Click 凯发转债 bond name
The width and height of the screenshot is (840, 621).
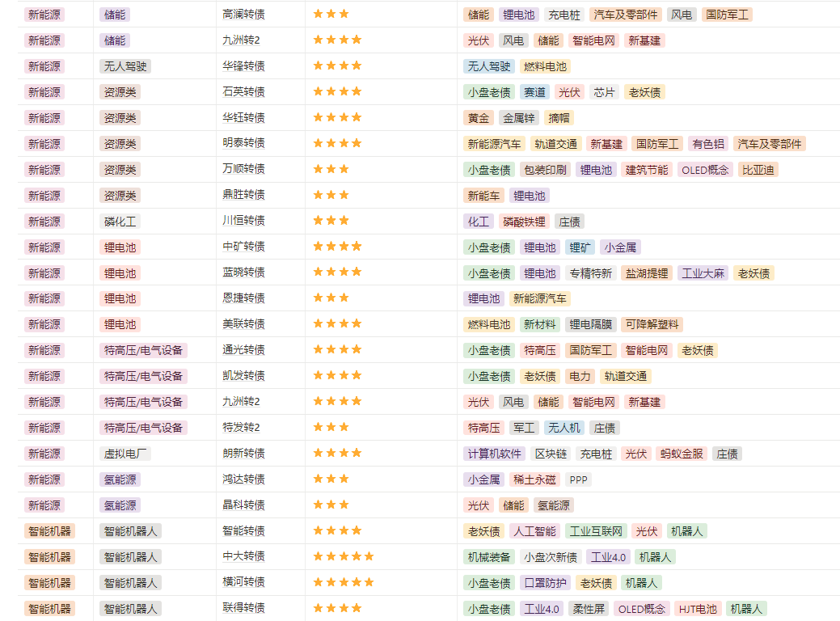coord(243,376)
